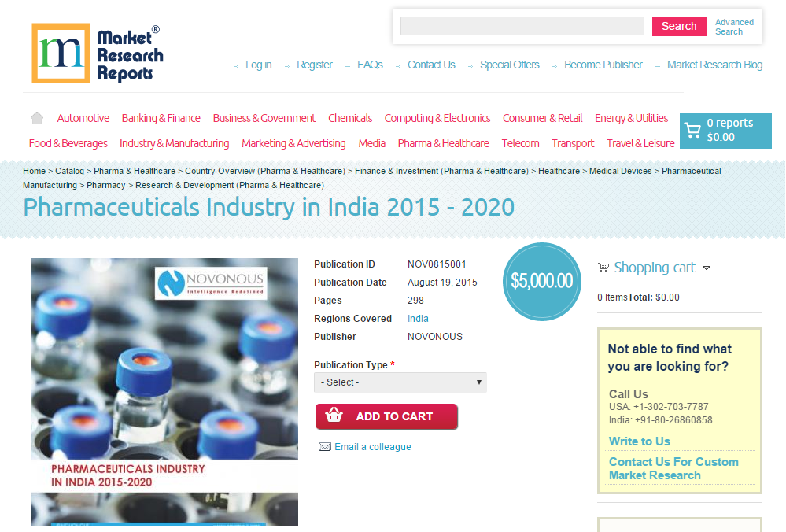Click the August 19, 2015 date
This screenshot has height=532, width=786.
coord(442,283)
